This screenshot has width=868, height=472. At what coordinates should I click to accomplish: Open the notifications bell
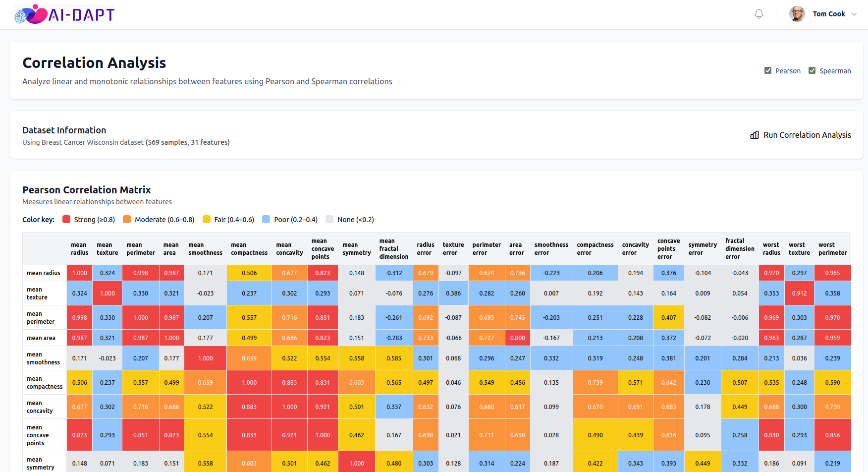click(x=759, y=14)
